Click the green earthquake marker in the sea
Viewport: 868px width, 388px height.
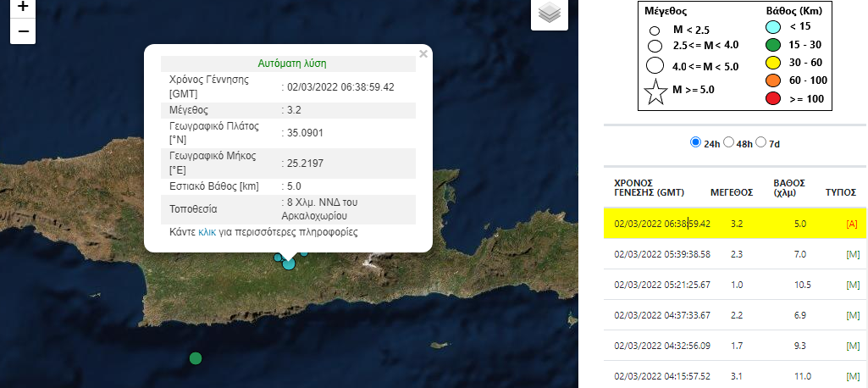tap(196, 358)
